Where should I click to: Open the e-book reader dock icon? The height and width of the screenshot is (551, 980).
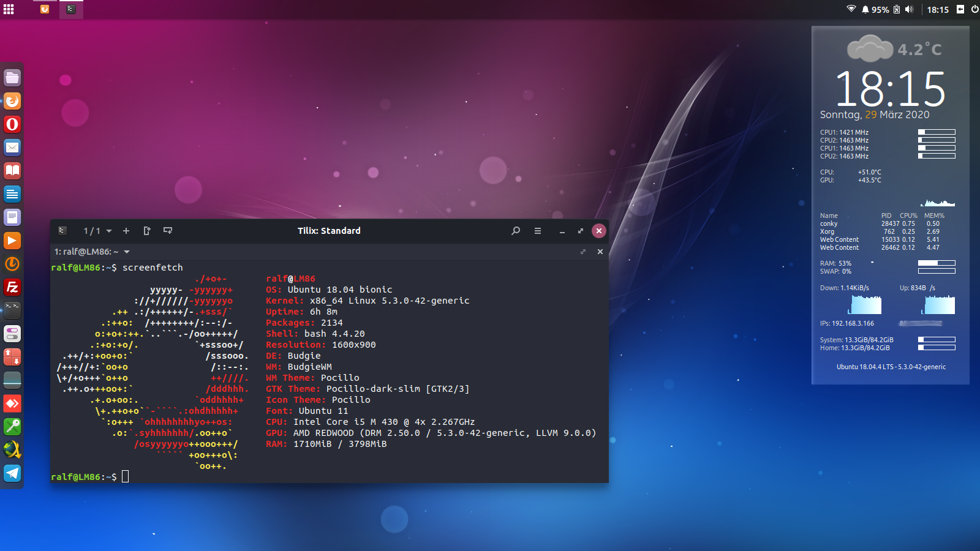tap(12, 171)
